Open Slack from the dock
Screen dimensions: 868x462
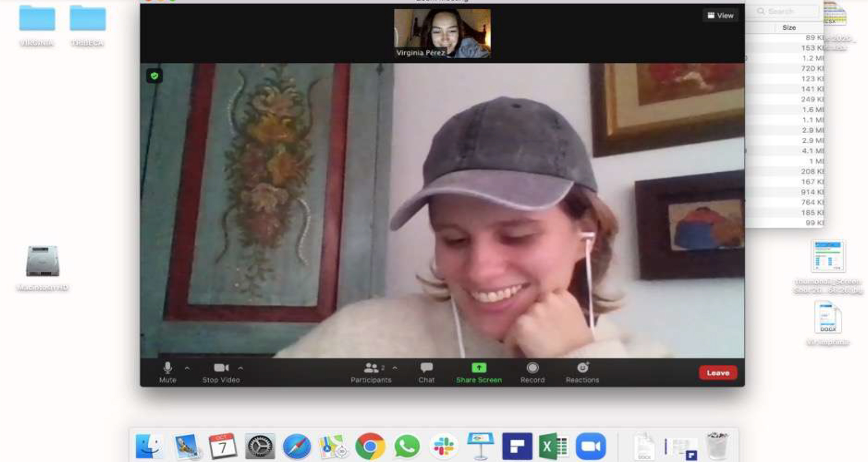point(444,446)
